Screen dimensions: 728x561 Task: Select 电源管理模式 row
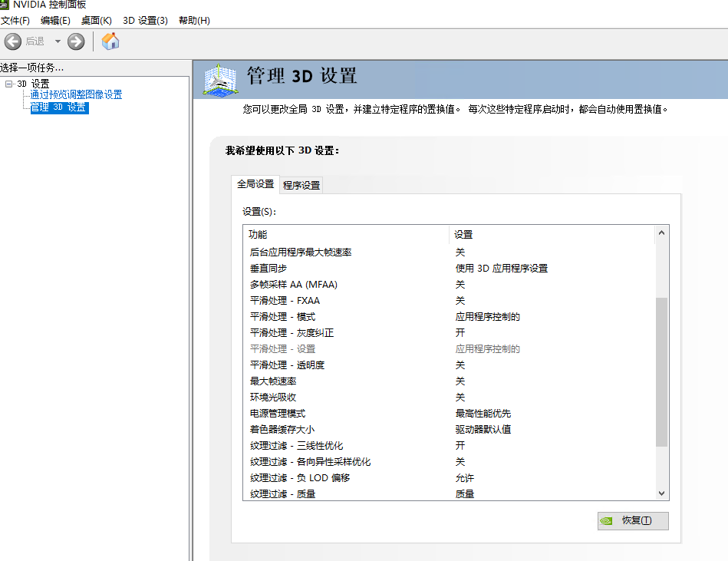449,414
